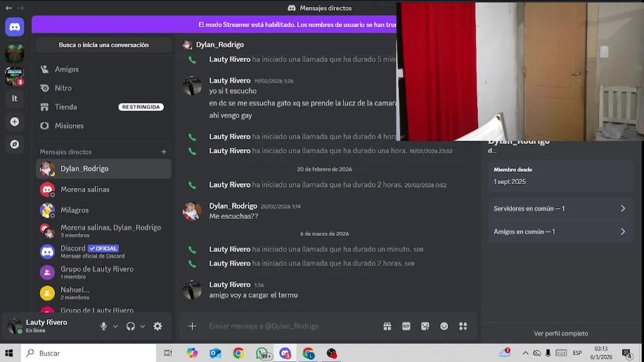Open WhatsApp taskbar icon with 99+
The image size is (644, 362).
pos(263,353)
